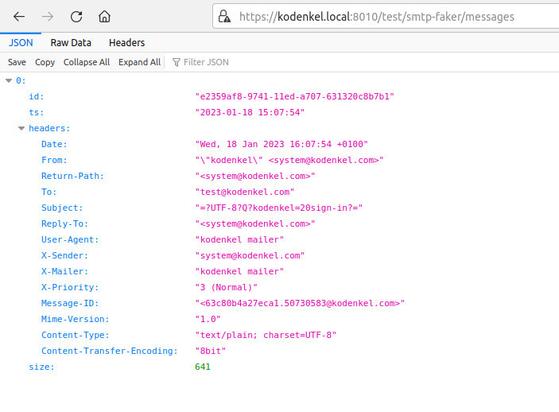Select the "id:" key row
Screen dimensions: 559x412
pos(36,97)
